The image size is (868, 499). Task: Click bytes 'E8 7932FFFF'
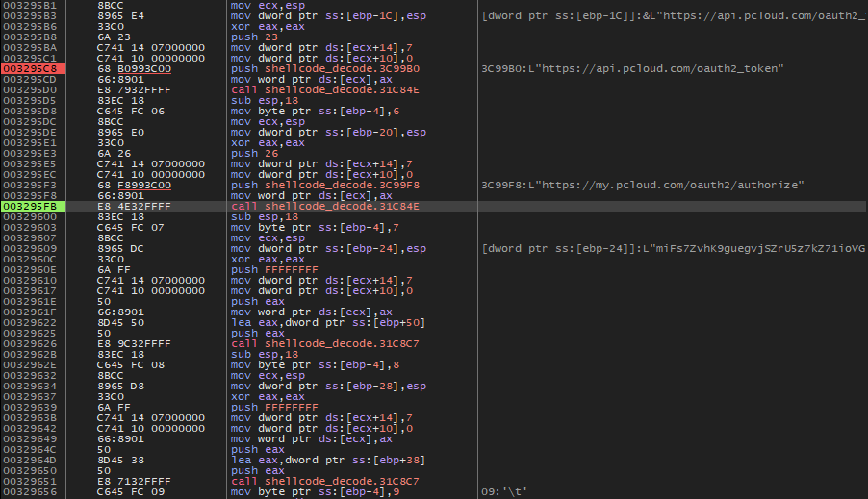(134, 89)
